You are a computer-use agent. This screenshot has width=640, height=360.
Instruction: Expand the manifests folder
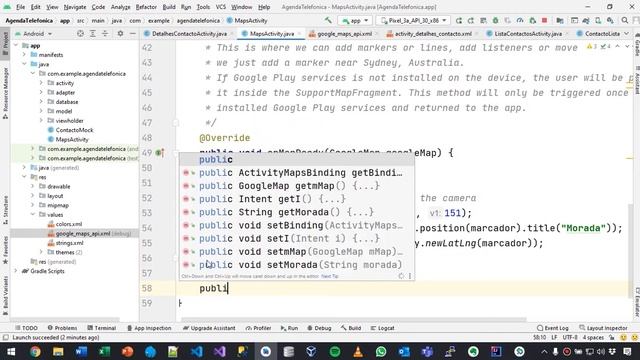[24, 54]
